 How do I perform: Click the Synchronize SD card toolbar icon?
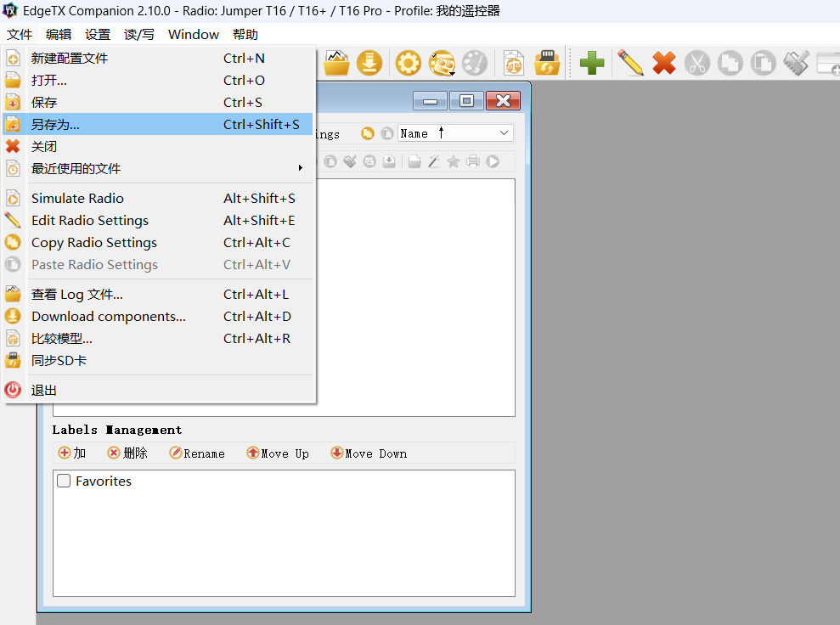[546, 63]
